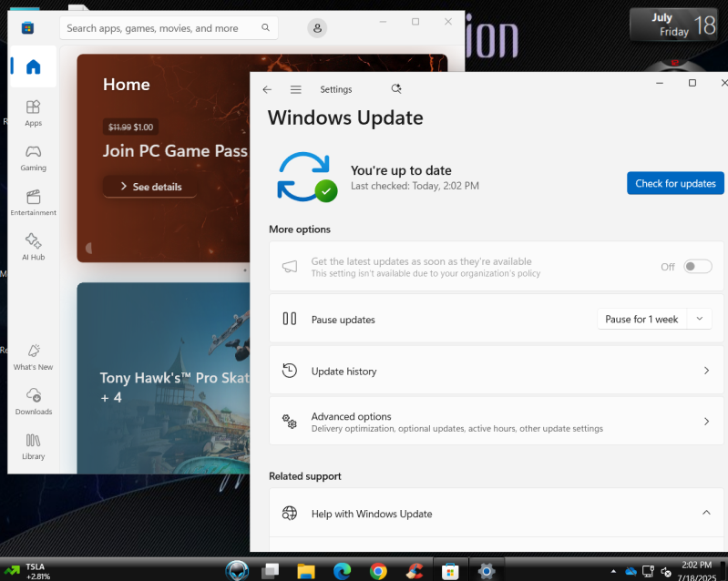
Task: Open network tray icon
Action: pos(648,571)
